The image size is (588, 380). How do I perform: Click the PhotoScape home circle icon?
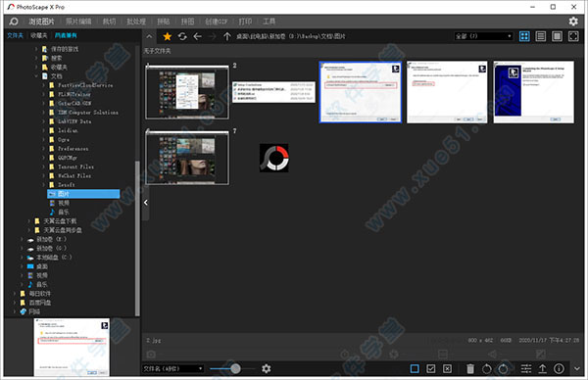pos(14,22)
